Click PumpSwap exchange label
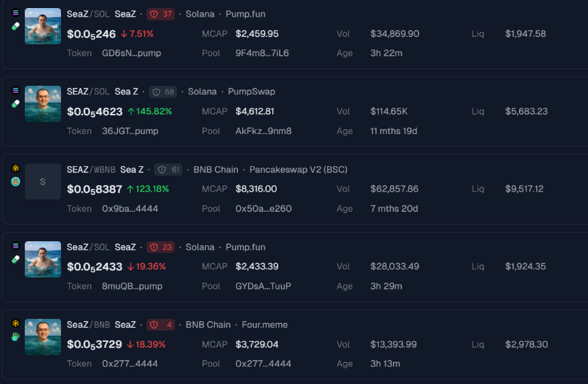Image resolution: width=588 pixels, height=384 pixels. coord(251,92)
